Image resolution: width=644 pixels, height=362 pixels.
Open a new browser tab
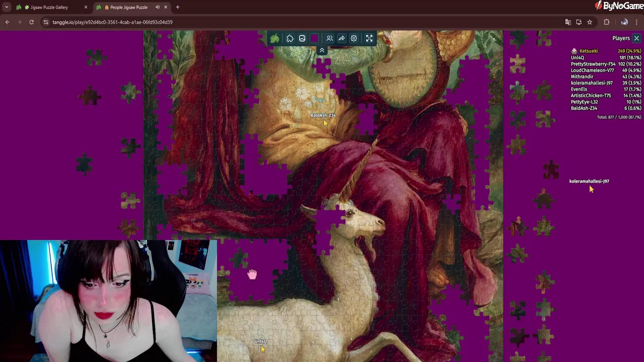[178, 7]
